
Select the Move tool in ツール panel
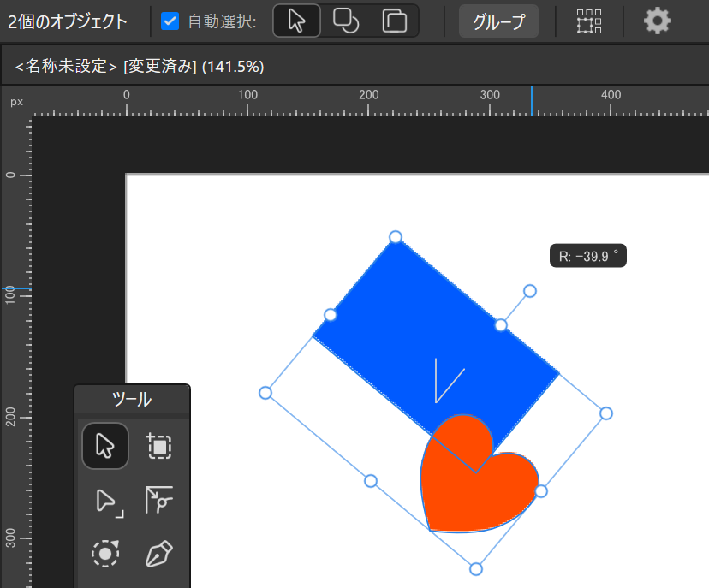pos(105,446)
